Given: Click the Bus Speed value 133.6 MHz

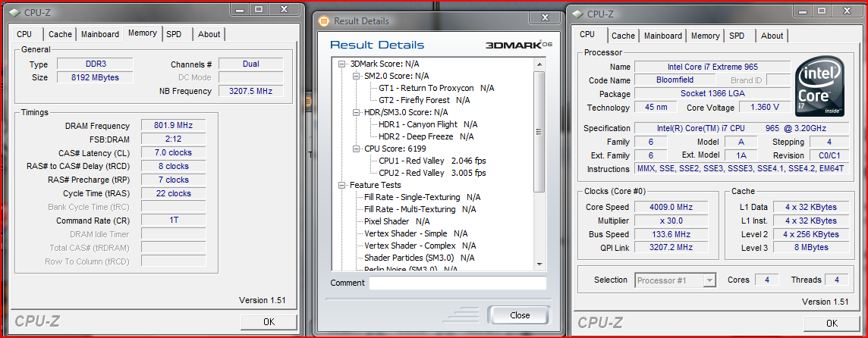Looking at the screenshot, I should [x=671, y=234].
